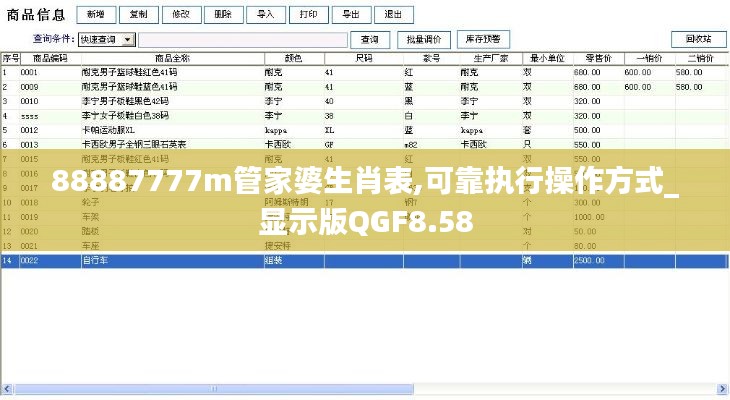Click the 查询 (Search) button
The width and height of the screenshot is (730, 400).
pyautogui.click(x=370, y=39)
